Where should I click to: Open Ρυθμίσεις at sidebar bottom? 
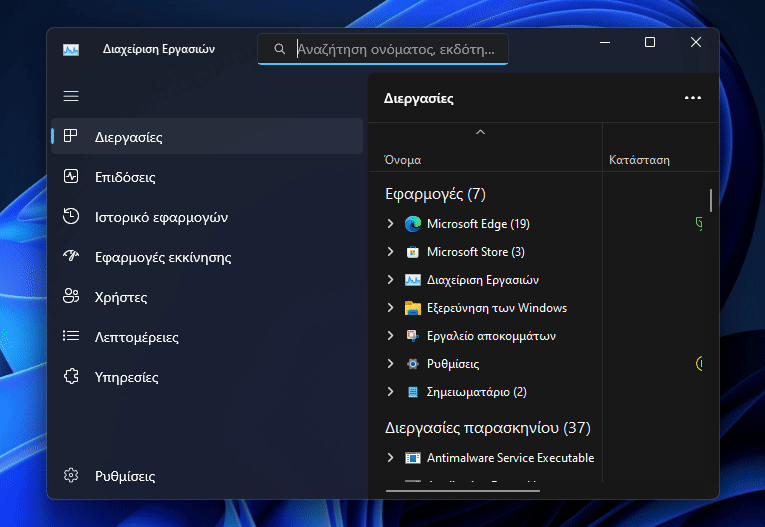point(207,476)
